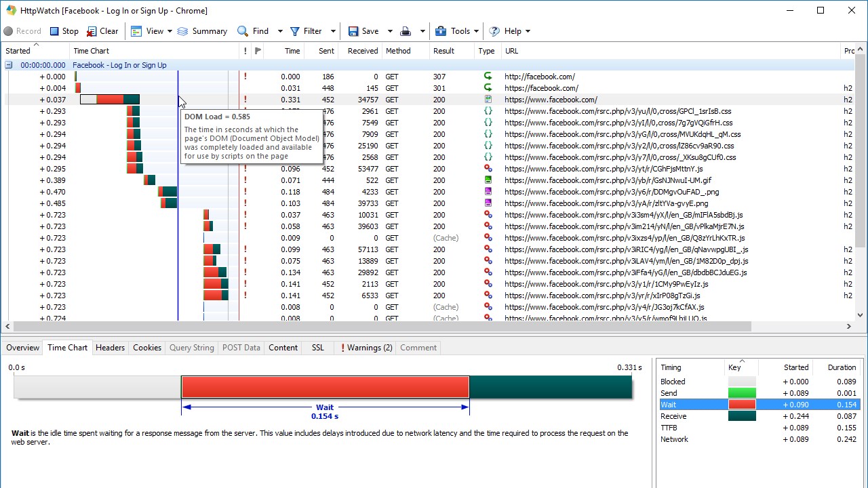Click the flag column header icon
Viewport: 868px width, 488px height.
258,51
